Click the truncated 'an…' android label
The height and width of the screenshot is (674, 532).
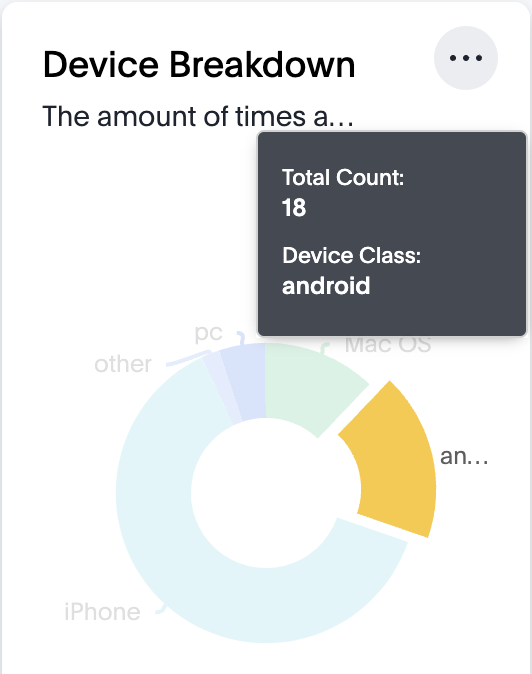tap(464, 456)
